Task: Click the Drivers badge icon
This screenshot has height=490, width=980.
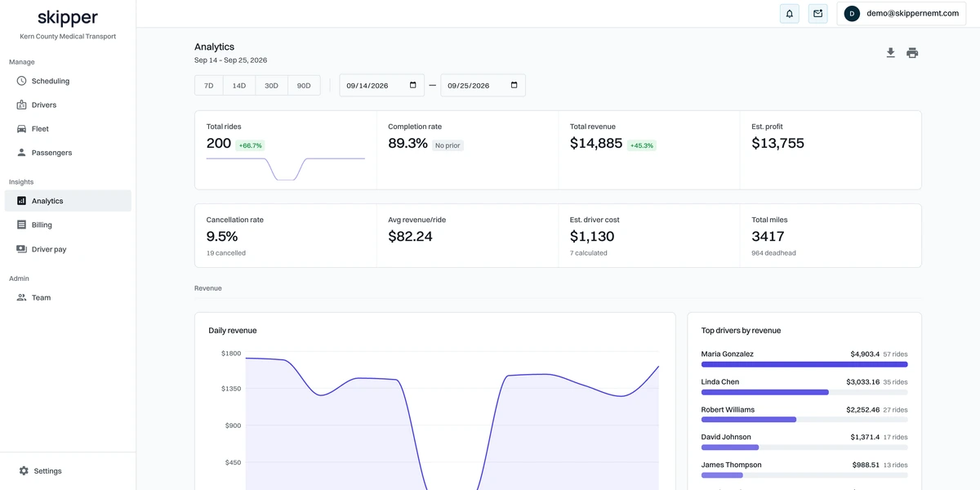Action: point(22,105)
